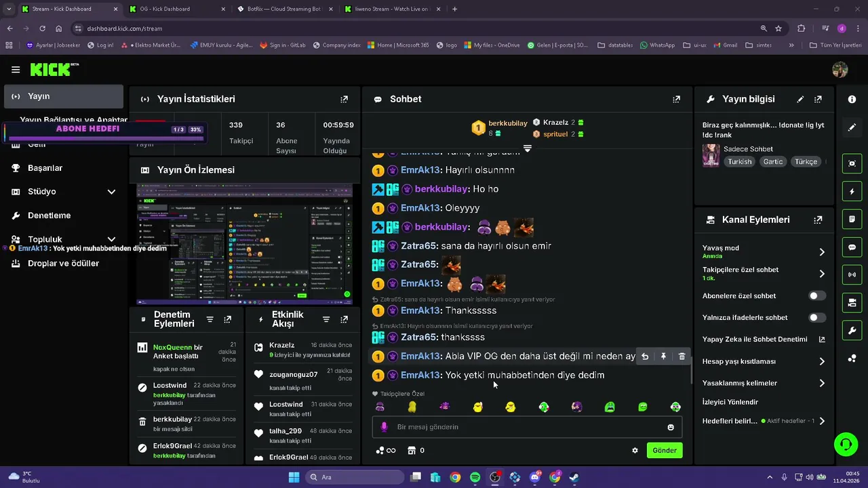
Task: Click the Gartic tag chip
Action: click(x=773, y=161)
